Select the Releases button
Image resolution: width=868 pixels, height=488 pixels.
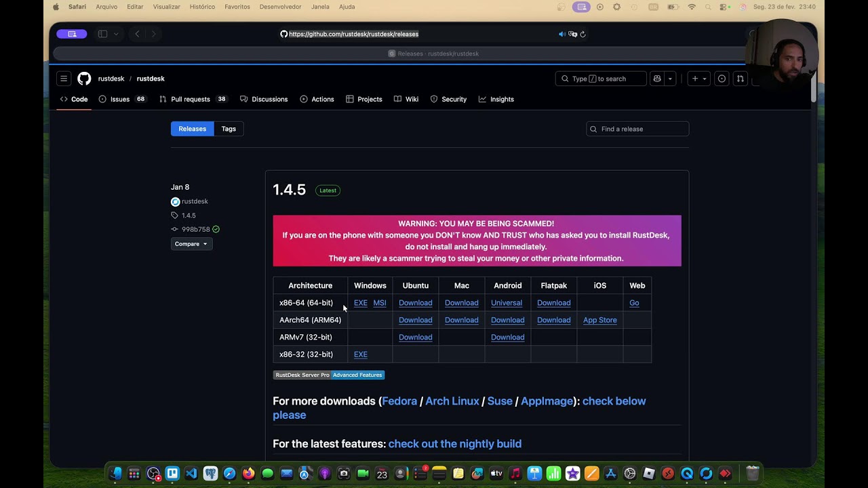tap(192, 129)
